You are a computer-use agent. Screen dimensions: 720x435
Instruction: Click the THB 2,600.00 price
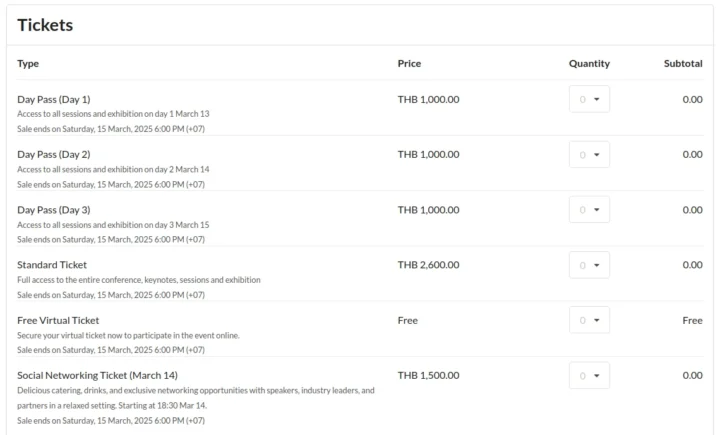tap(428, 265)
